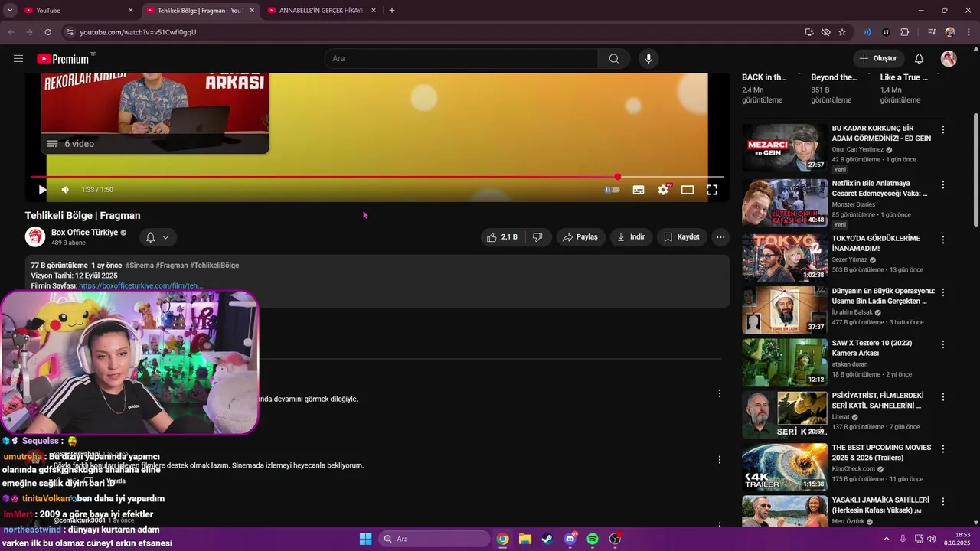Image resolution: width=980 pixels, height=551 pixels.
Task: Open a new browser tab
Action: (x=392, y=11)
